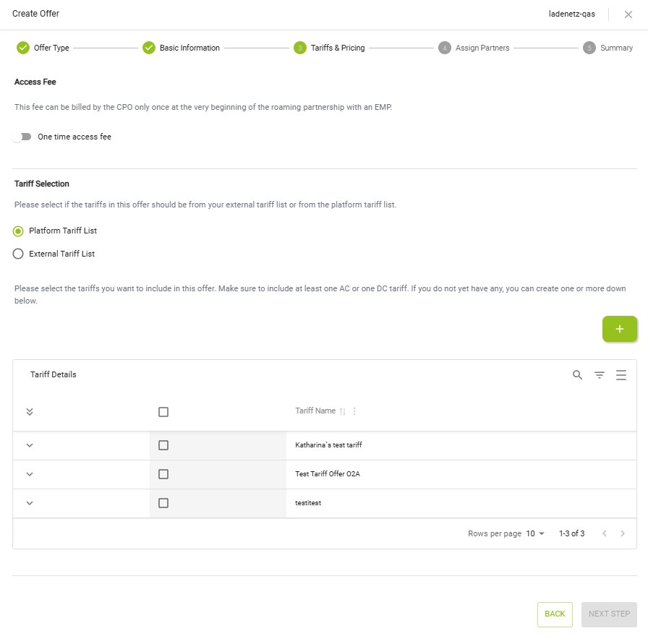Click the green plus add tariff button
Screen dimensions: 648x644
(x=619, y=329)
